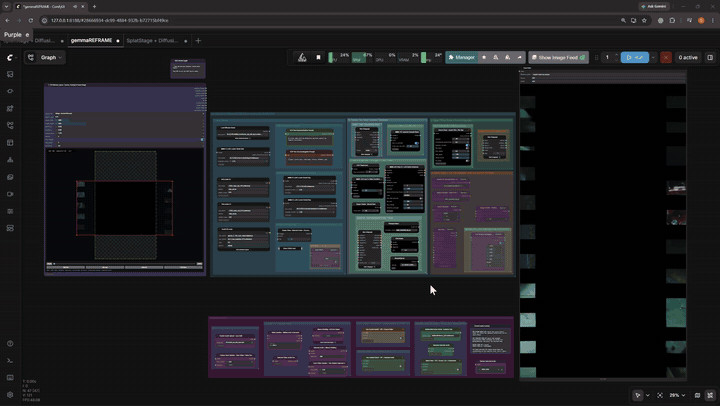Toggle the side panel icon after 0 active
The height and width of the screenshot is (406, 720).
point(710,57)
